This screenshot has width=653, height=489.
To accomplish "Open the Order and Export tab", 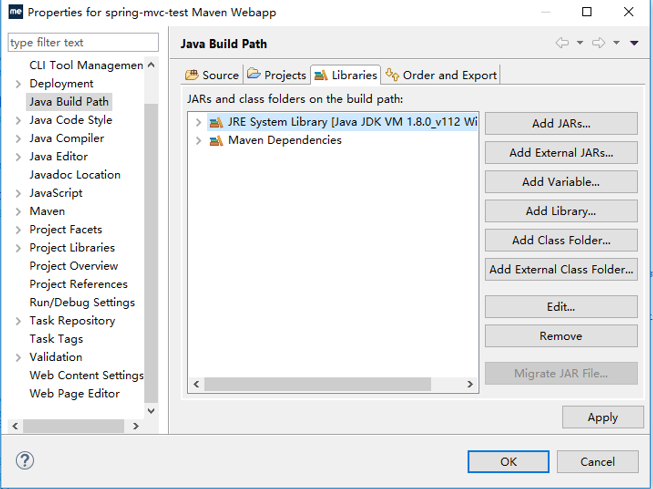I will click(x=441, y=75).
